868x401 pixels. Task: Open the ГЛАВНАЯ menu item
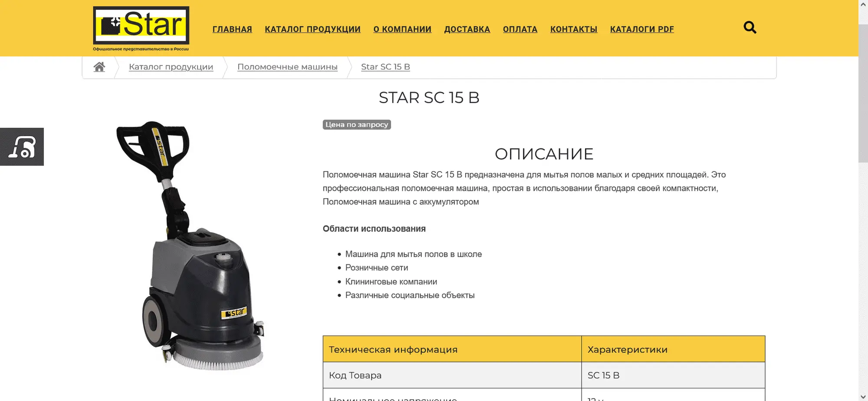pos(232,29)
